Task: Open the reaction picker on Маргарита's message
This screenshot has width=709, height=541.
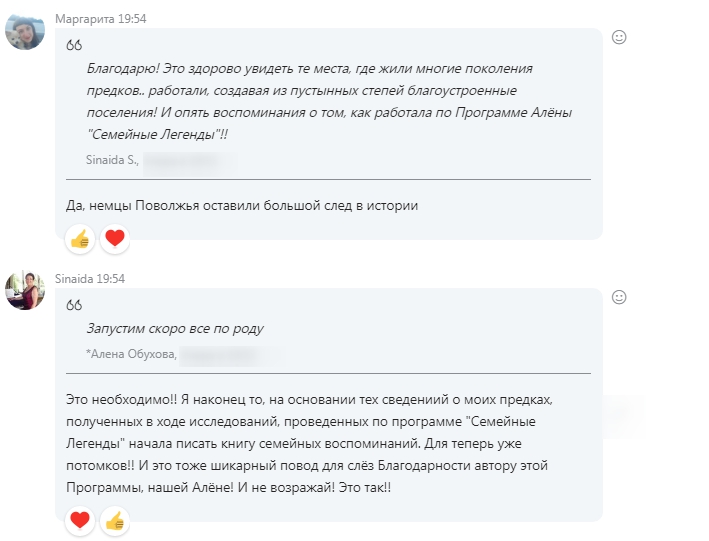Action: [619, 37]
